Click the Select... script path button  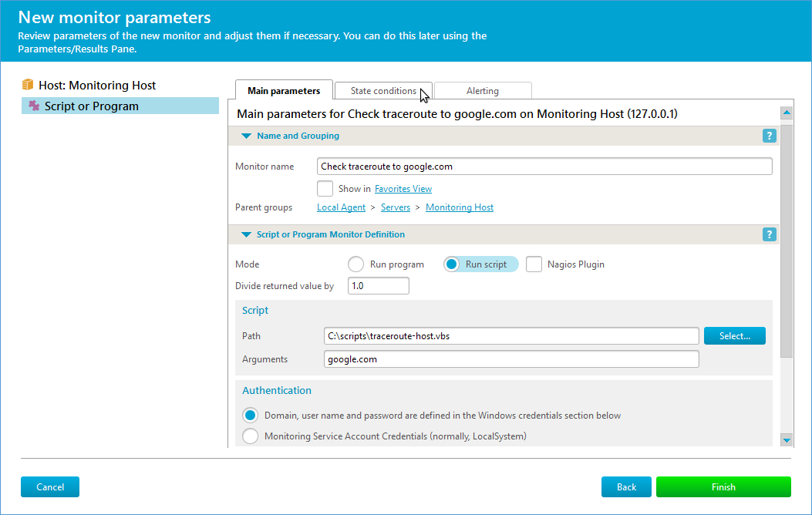[734, 336]
